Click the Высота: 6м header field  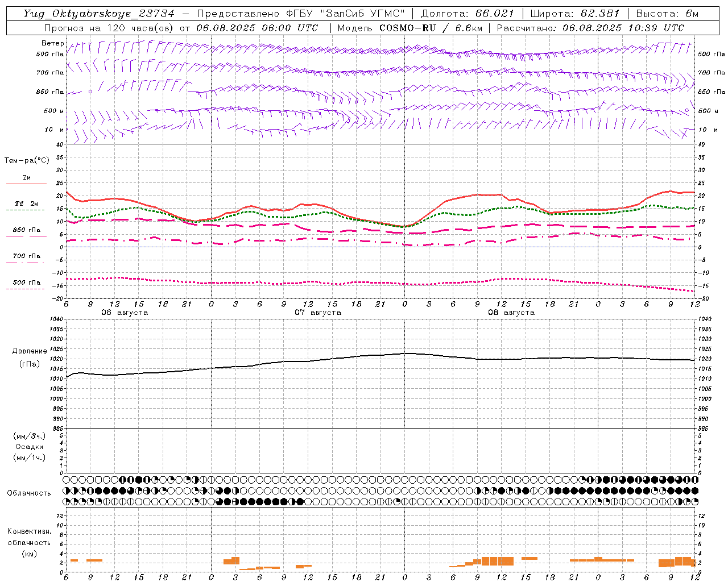tap(668, 14)
